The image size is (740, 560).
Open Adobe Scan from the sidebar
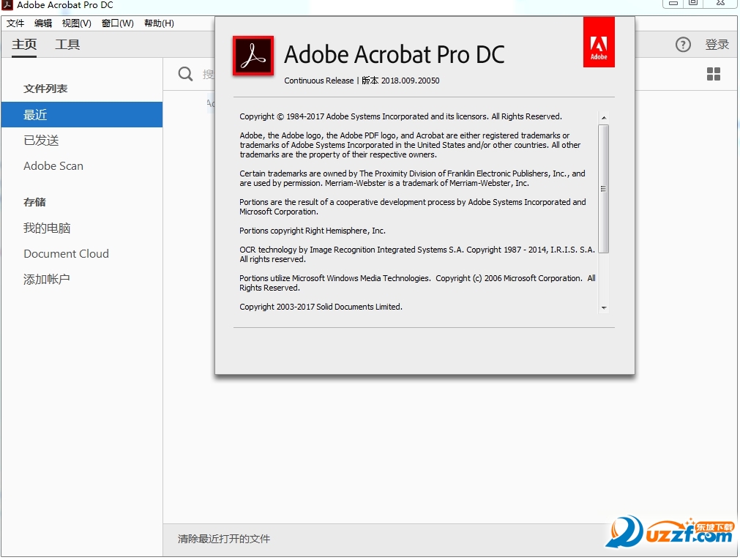(53, 165)
